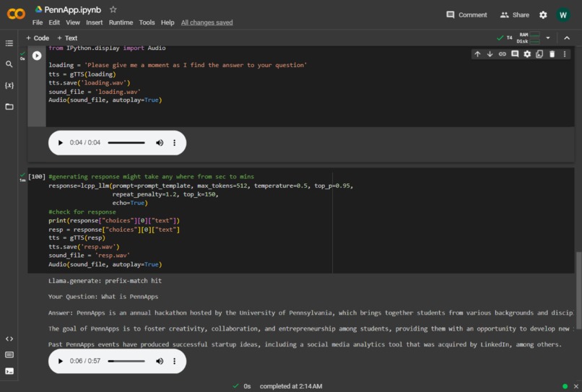Open more cell actions menu

pos(565,54)
